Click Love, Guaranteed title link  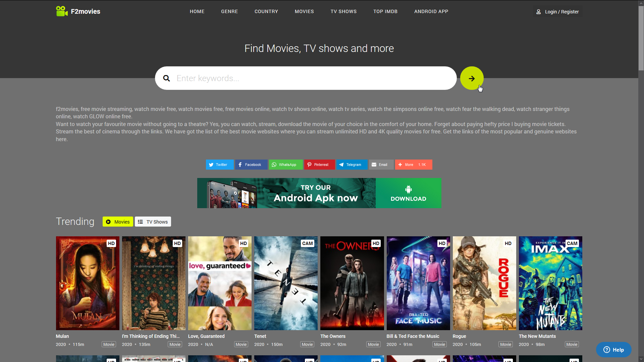coord(206,336)
